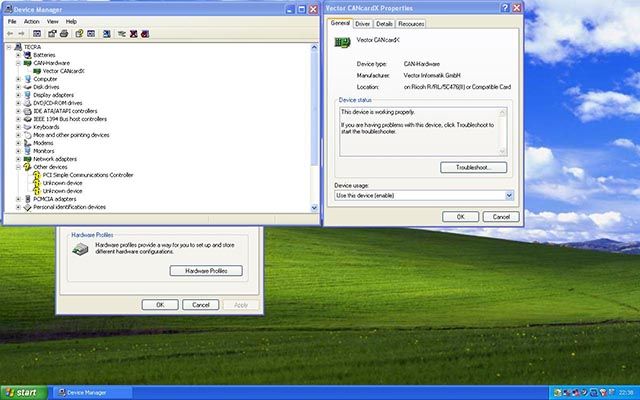The height and width of the screenshot is (400, 640).
Task: Click the system tray clock
Action: coord(626,393)
